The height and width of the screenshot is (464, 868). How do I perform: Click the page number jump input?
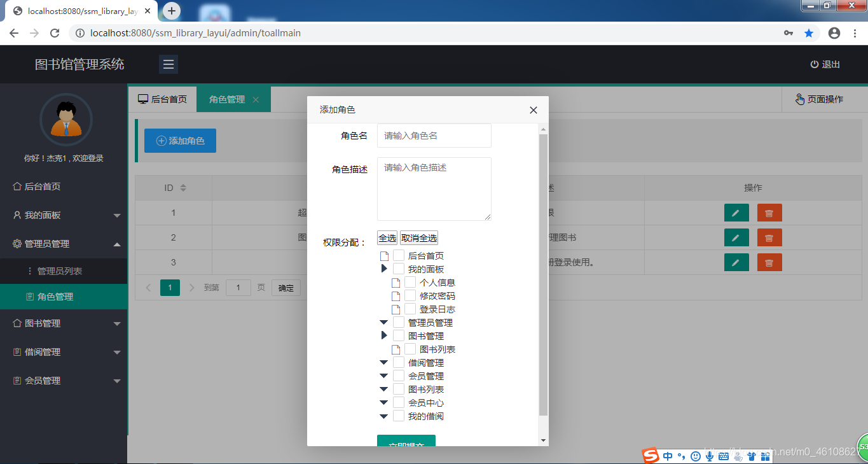point(238,288)
